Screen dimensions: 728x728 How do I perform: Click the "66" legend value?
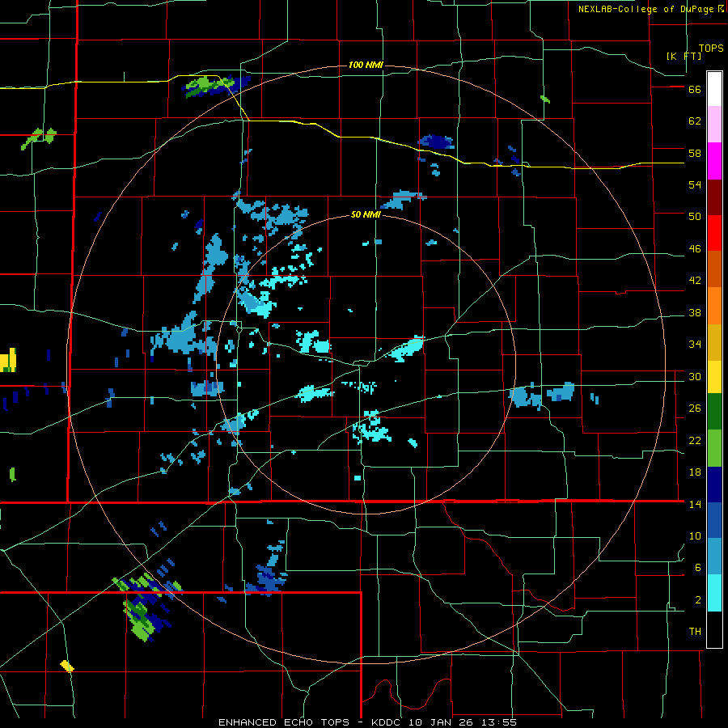tap(695, 90)
